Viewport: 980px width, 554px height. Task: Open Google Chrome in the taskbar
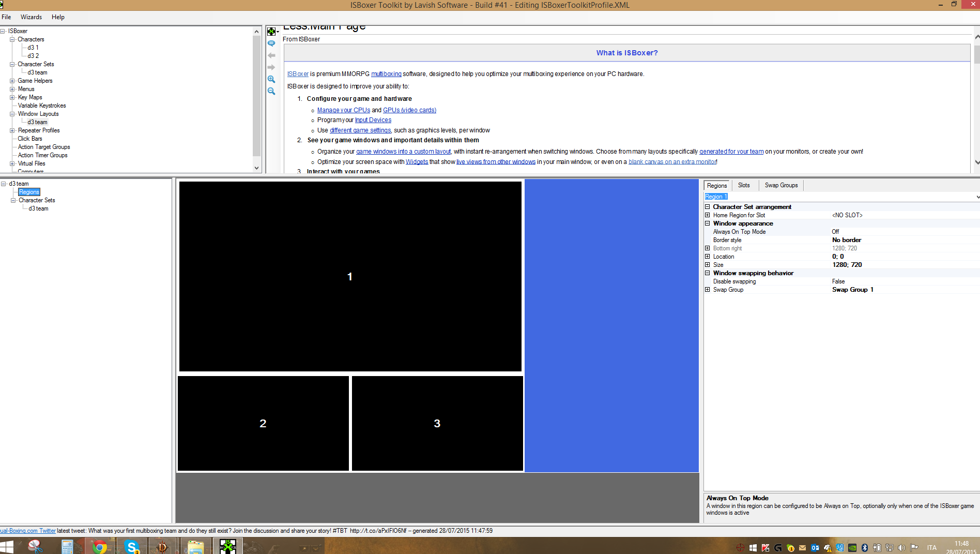click(99, 546)
